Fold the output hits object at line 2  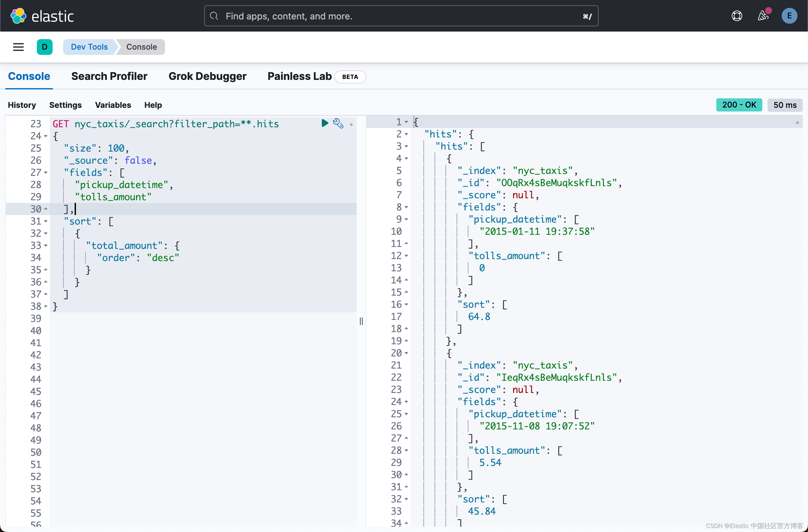406,134
